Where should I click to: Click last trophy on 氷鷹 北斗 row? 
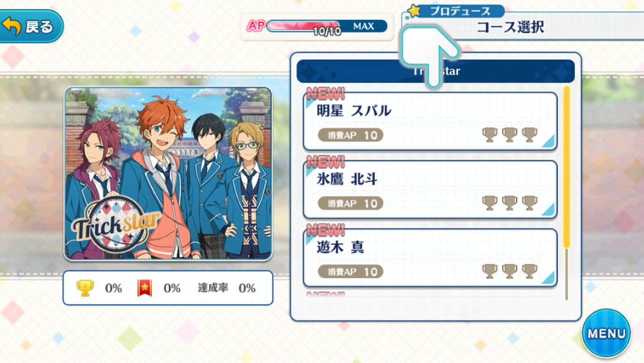(x=529, y=203)
